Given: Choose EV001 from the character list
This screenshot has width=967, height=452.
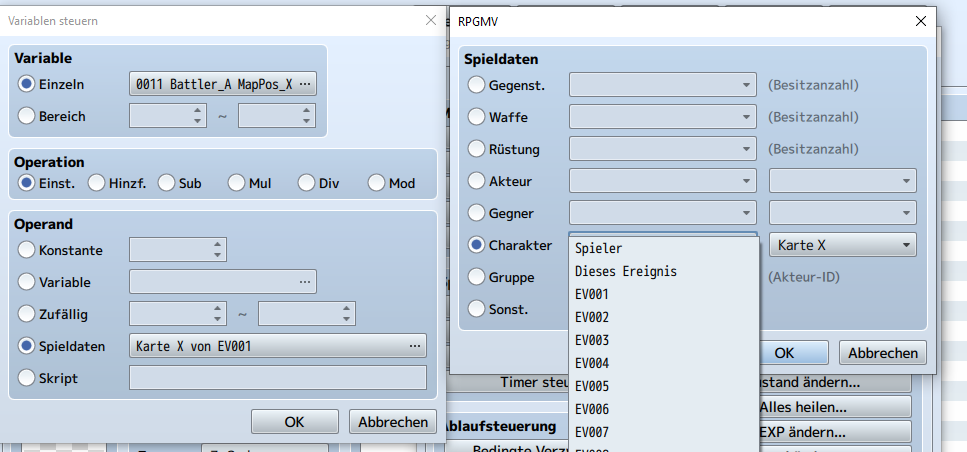Looking at the screenshot, I should [x=664, y=295].
